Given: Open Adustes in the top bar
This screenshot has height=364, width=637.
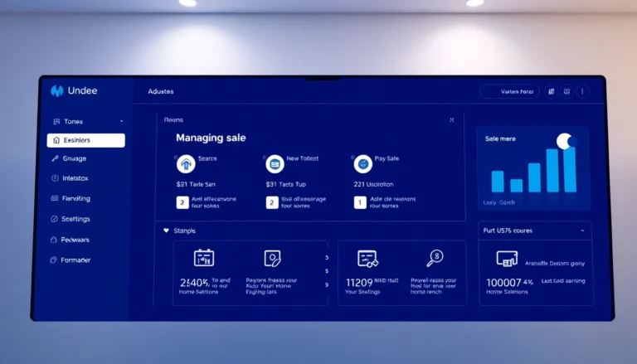Looking at the screenshot, I should (160, 91).
